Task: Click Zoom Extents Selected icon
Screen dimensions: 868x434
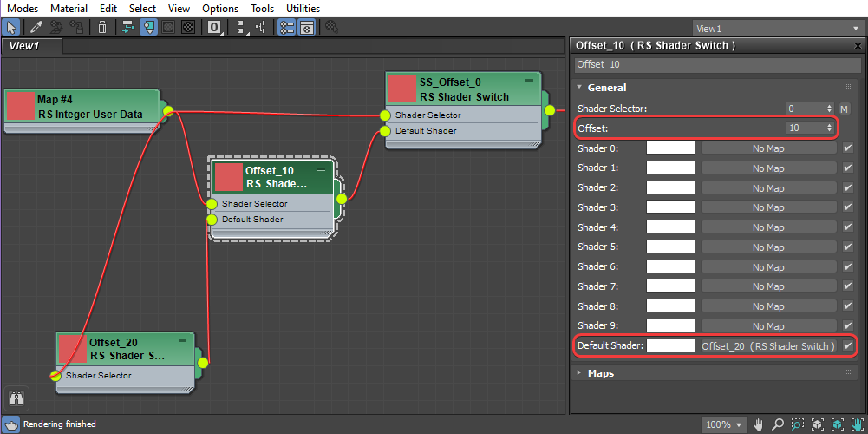Action: point(838,424)
